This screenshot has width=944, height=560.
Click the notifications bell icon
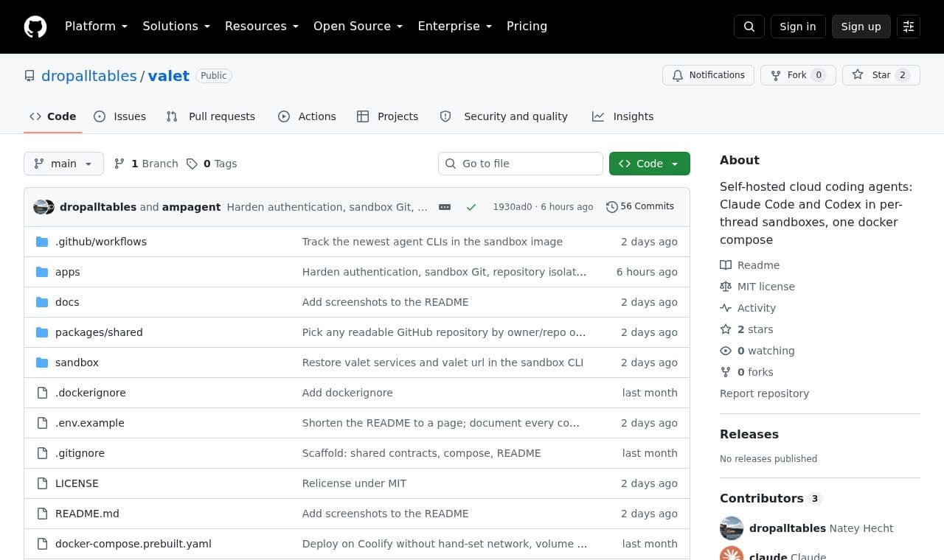[678, 75]
